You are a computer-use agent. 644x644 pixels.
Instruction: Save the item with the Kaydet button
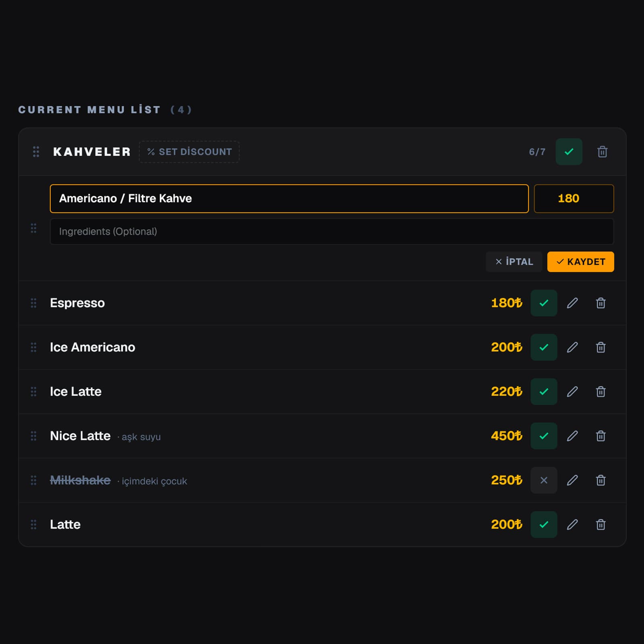(580, 262)
